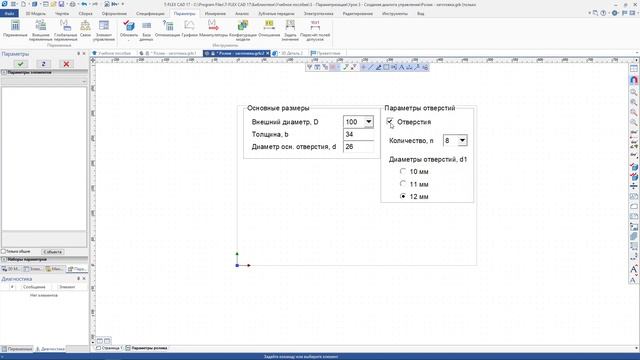Switch to the Спецификация ribbon tab
The width and height of the screenshot is (640, 360).
tap(150, 13)
